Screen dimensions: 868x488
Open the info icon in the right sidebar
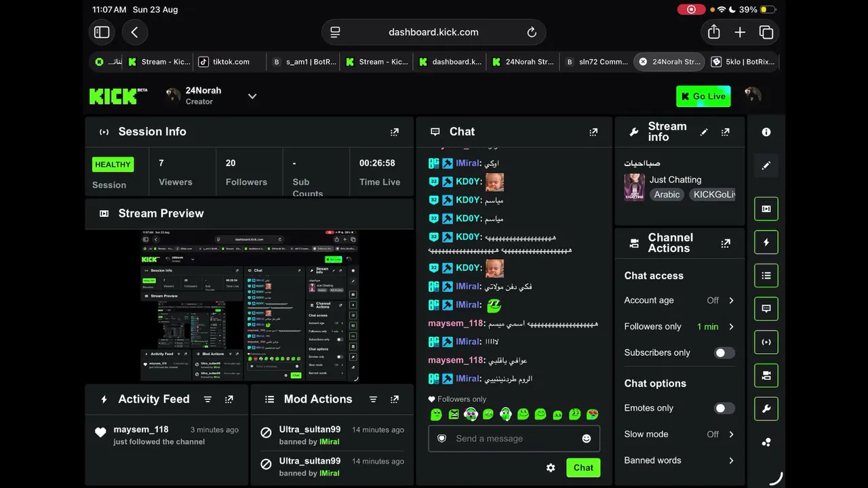(766, 132)
